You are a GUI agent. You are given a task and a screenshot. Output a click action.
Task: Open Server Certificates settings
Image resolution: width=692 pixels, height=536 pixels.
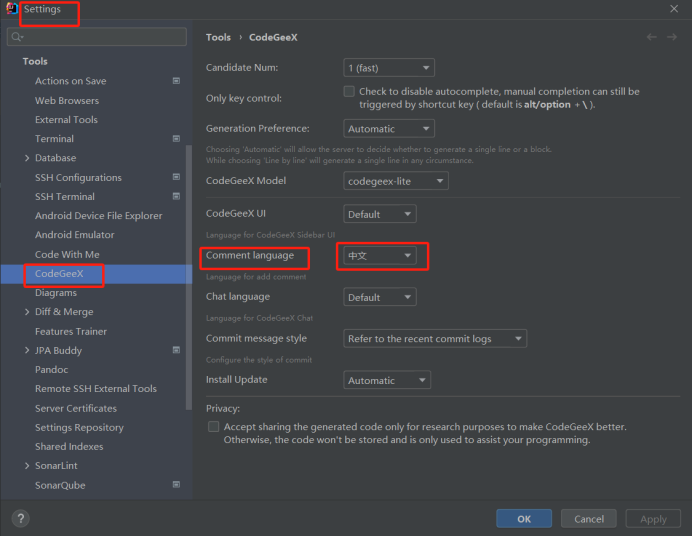tap(76, 409)
